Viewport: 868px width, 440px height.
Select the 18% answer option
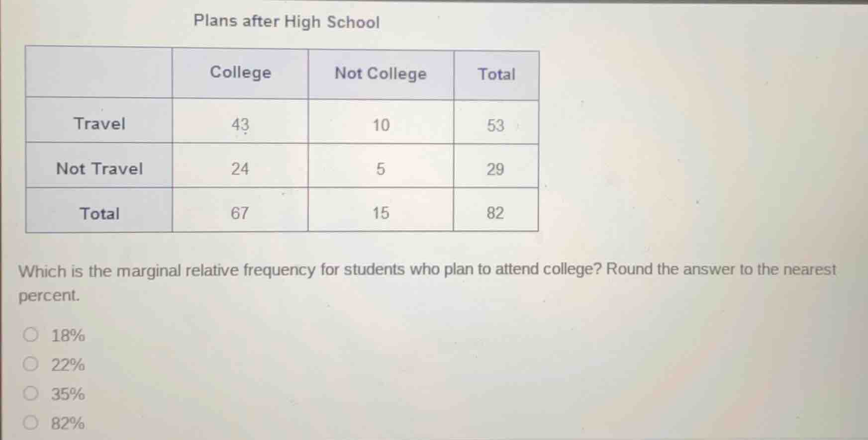click(31, 335)
